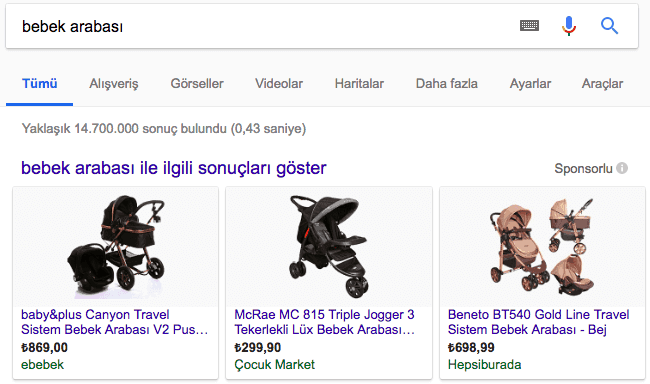Image resolution: width=650 pixels, height=384 pixels.
Task: Go to the Videolar tab
Action: coord(279,83)
